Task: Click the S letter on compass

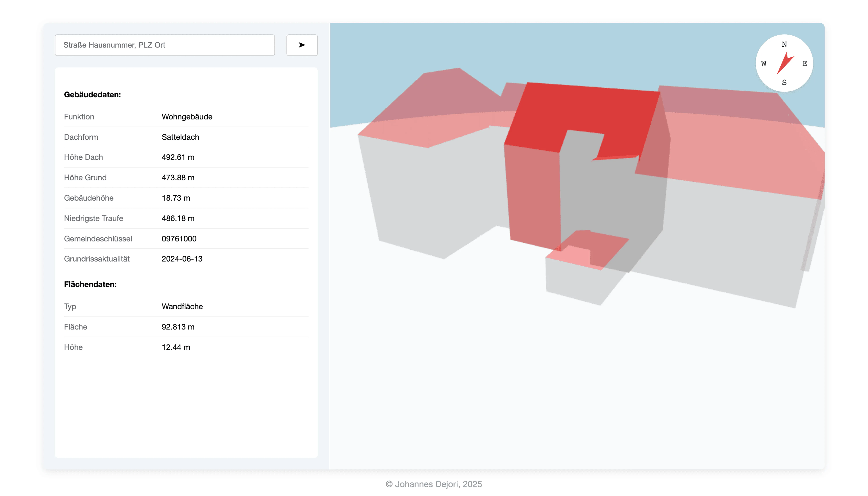Action: [784, 82]
